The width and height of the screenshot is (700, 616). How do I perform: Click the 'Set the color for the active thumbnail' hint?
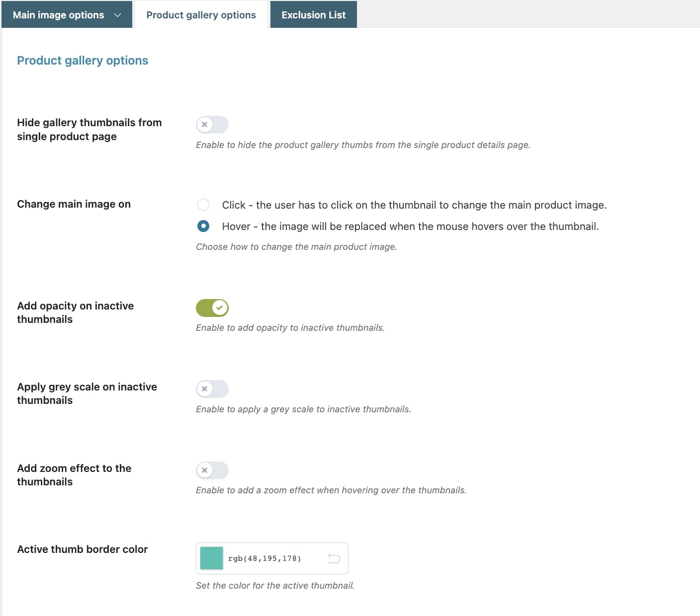pyautogui.click(x=275, y=586)
